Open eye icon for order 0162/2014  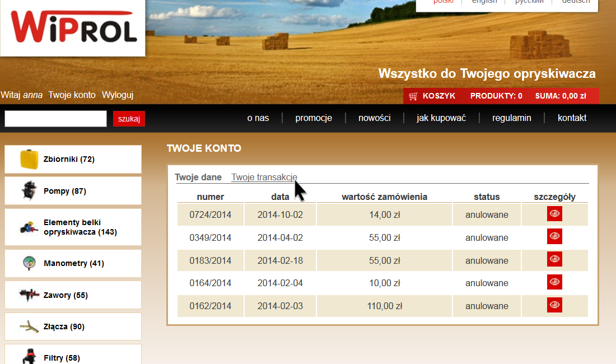click(554, 305)
